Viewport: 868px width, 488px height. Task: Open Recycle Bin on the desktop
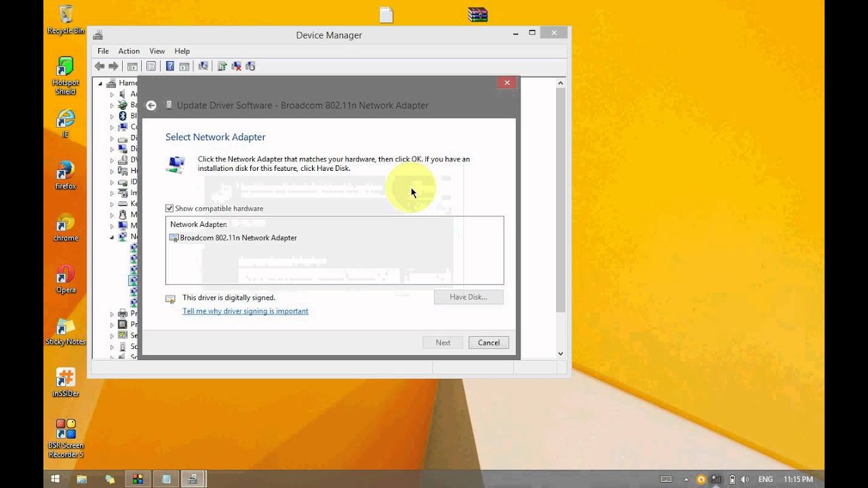(x=65, y=20)
